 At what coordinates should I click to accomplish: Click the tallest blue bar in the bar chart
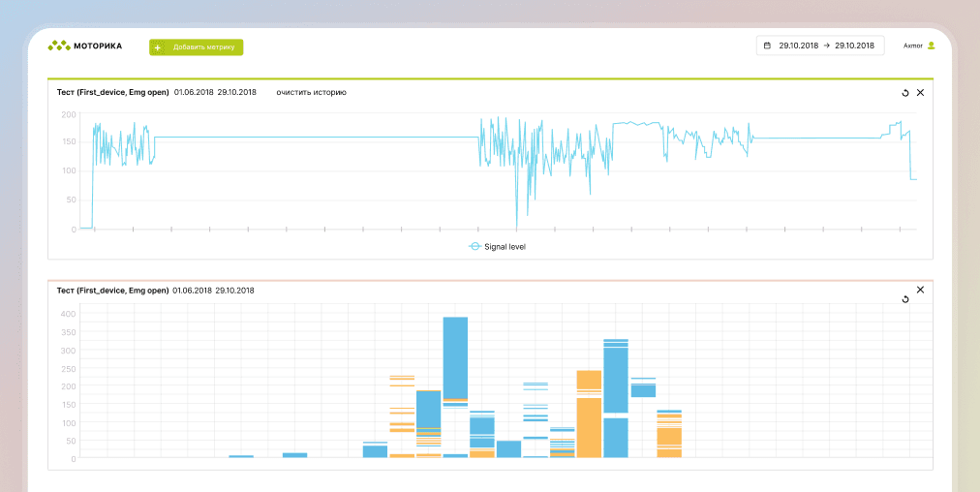[x=455, y=356]
